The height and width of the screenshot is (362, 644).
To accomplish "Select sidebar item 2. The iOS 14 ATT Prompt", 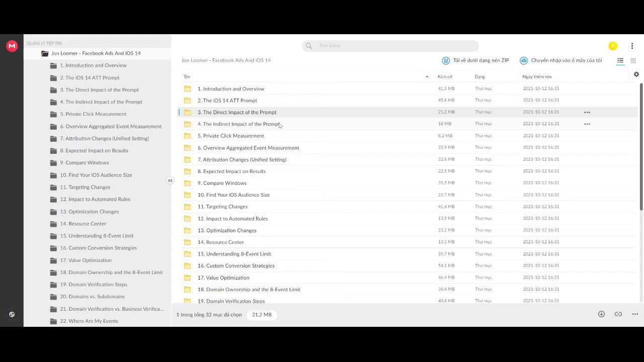I will tap(90, 77).
